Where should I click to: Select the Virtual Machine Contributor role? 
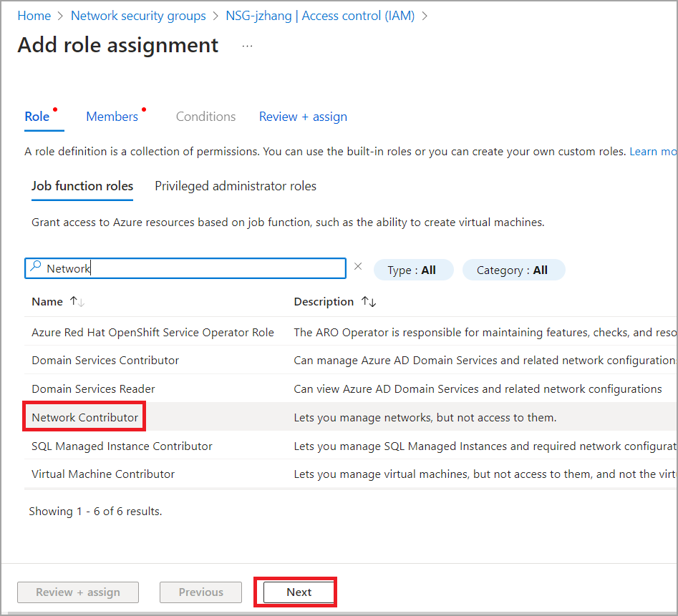click(103, 474)
